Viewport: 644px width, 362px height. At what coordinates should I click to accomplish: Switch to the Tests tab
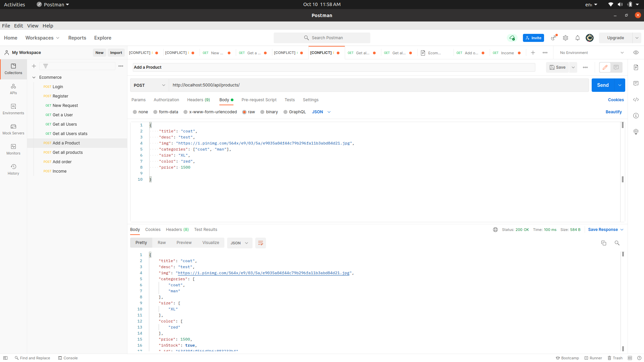pyautogui.click(x=289, y=100)
